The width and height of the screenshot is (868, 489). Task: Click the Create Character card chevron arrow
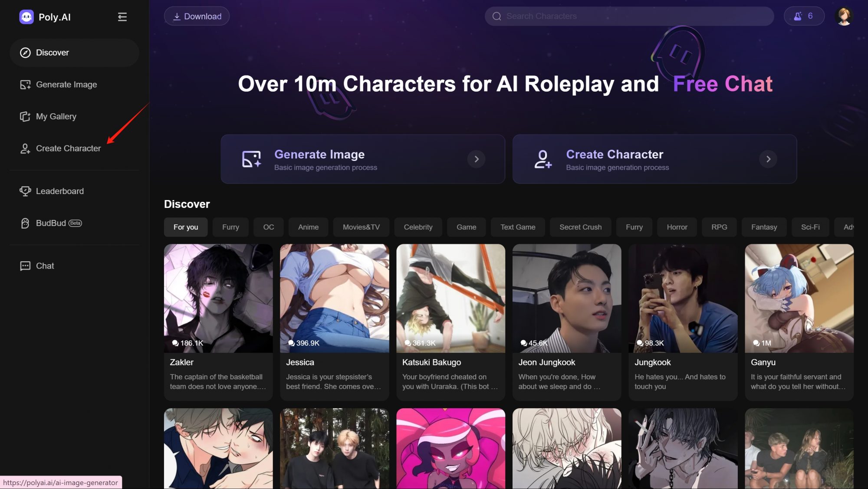click(x=768, y=159)
